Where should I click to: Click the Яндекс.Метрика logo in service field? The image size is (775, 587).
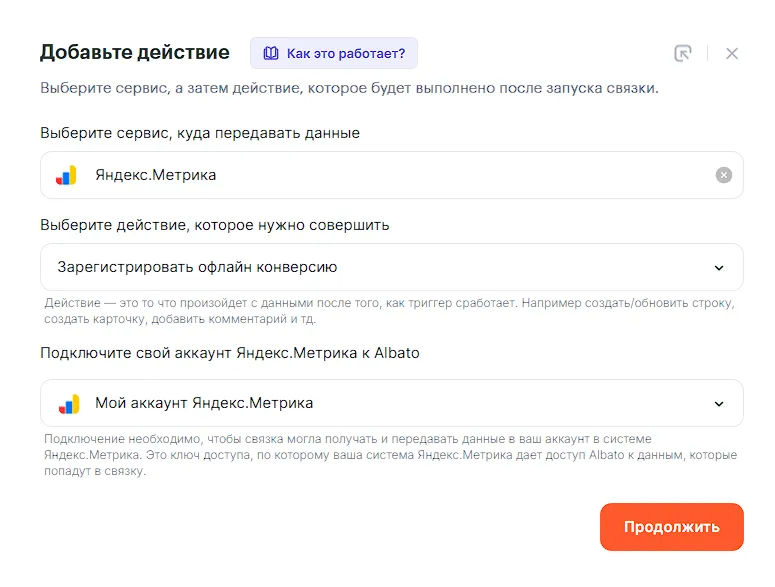pos(67,175)
